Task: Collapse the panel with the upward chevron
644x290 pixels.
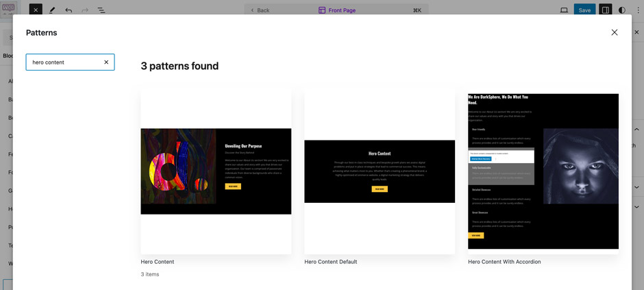Action: pos(636,129)
